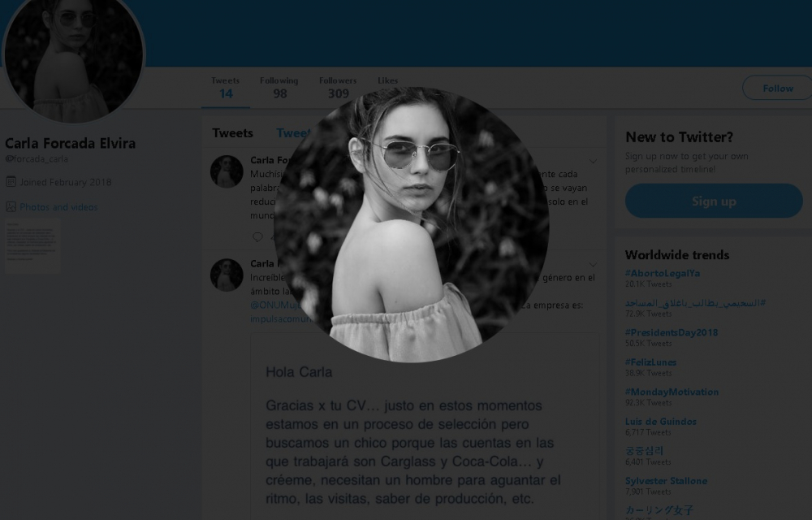Open first tweet's dropdown chevron
This screenshot has height=520, width=812.
click(x=593, y=161)
